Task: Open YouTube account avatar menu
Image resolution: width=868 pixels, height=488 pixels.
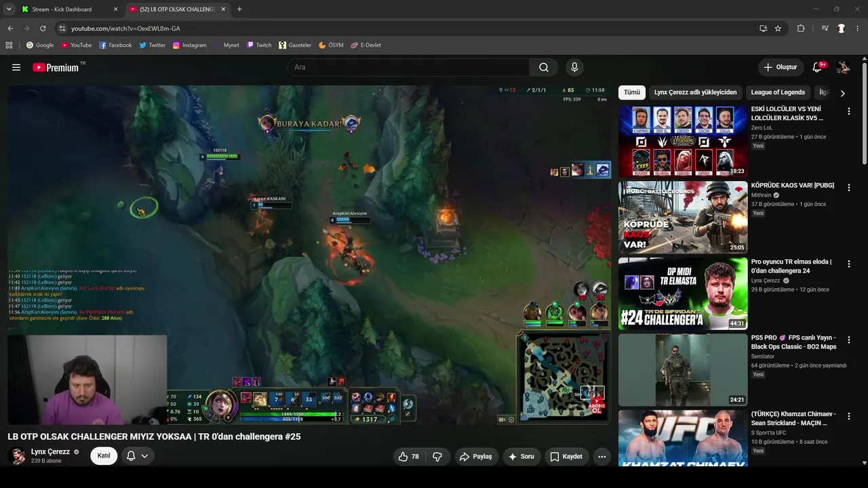Action: pyautogui.click(x=844, y=67)
